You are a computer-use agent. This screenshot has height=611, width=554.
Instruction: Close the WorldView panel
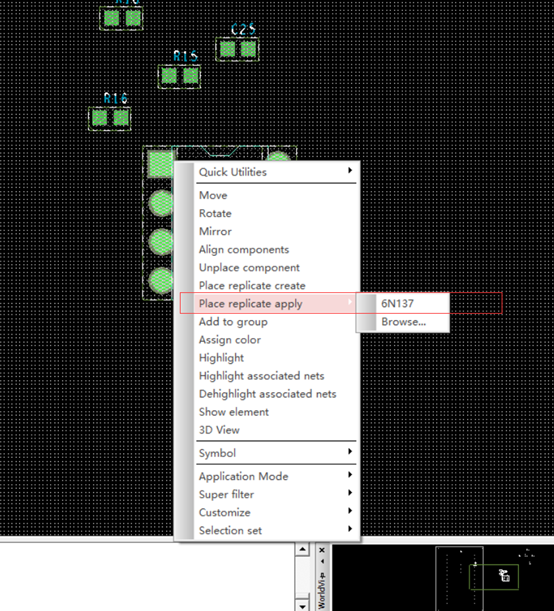(x=322, y=550)
